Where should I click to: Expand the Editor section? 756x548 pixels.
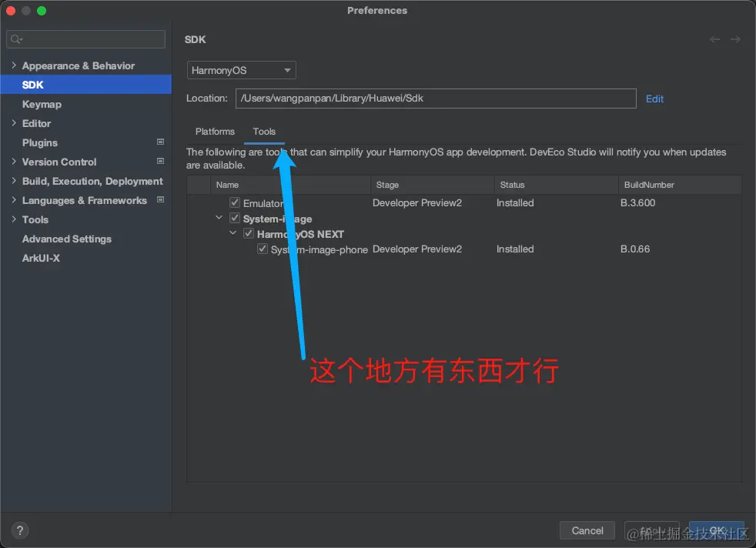[x=14, y=123]
